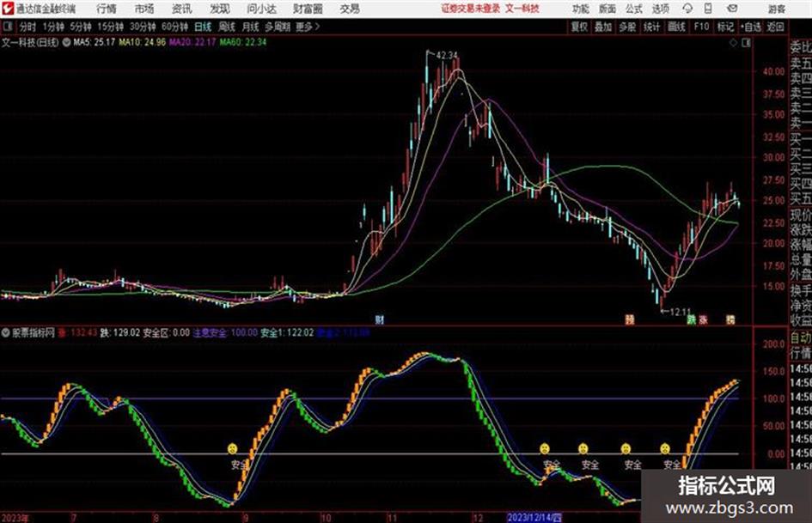Click the 返回 back button
This screenshot has width=812, height=523.
(x=775, y=27)
